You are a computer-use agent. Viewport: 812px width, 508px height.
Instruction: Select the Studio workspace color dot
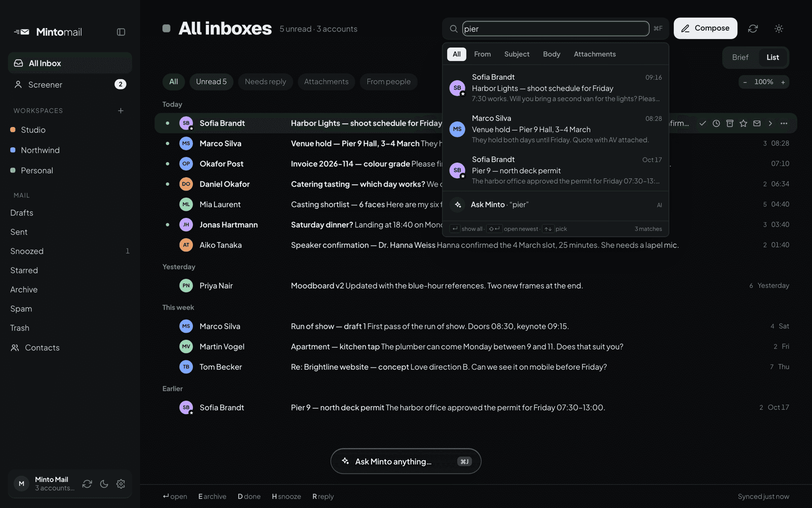point(13,130)
